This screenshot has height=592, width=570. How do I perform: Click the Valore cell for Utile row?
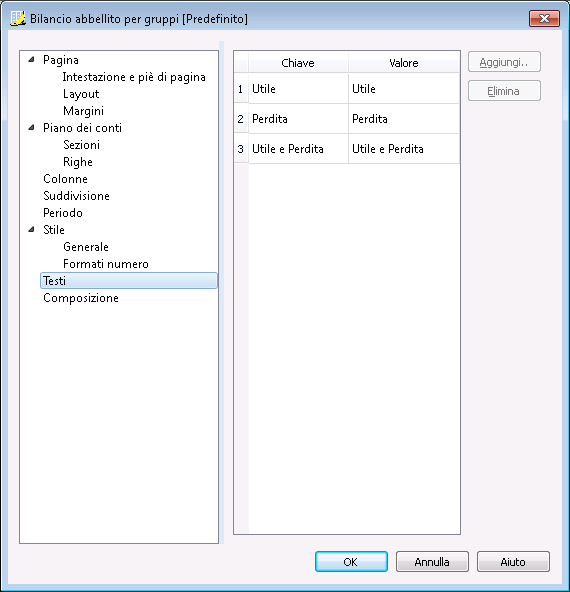coord(404,89)
